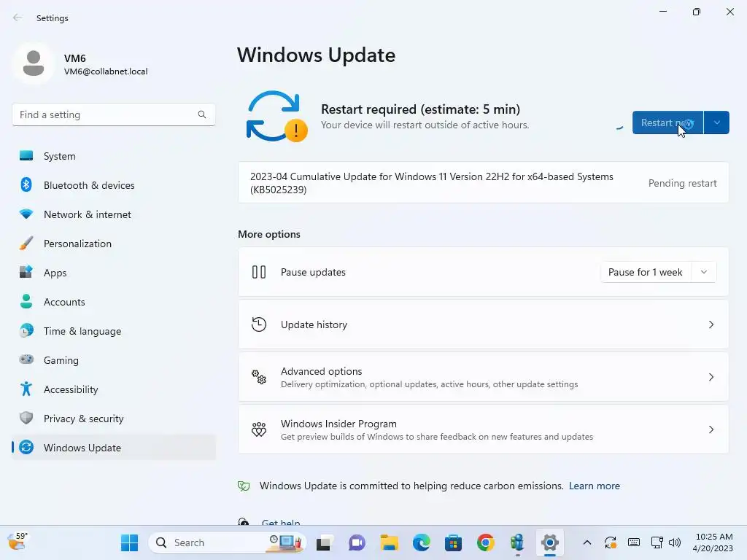Click the Accessibility figure icon
This screenshot has width=747, height=560.
point(26,389)
